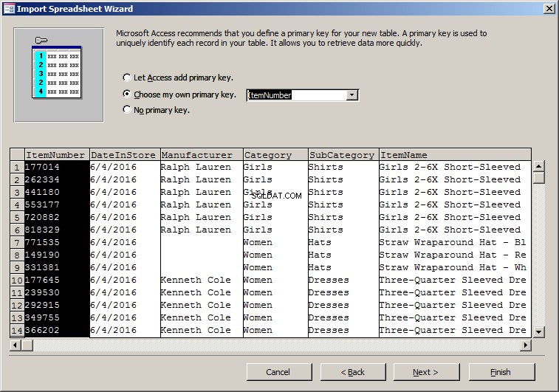
Task: Click row header number 14
Action: tap(17, 331)
